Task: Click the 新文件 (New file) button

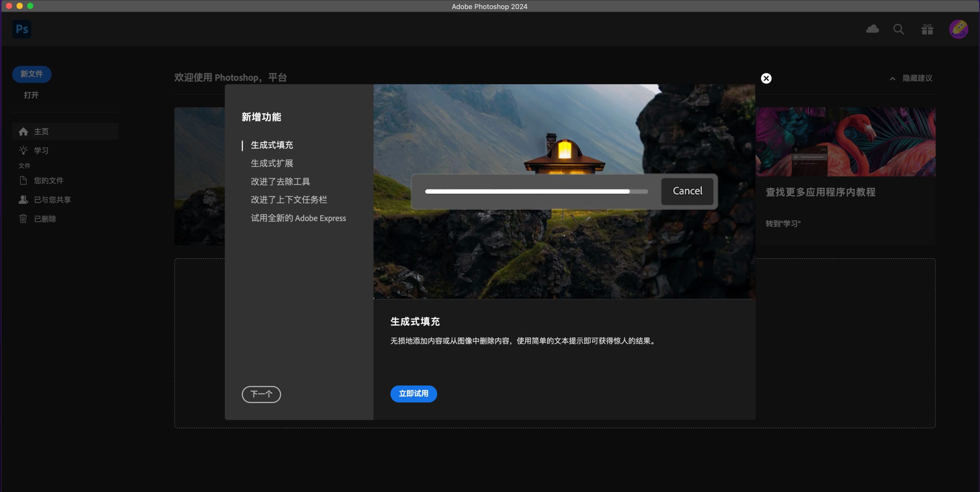Action: tap(32, 74)
